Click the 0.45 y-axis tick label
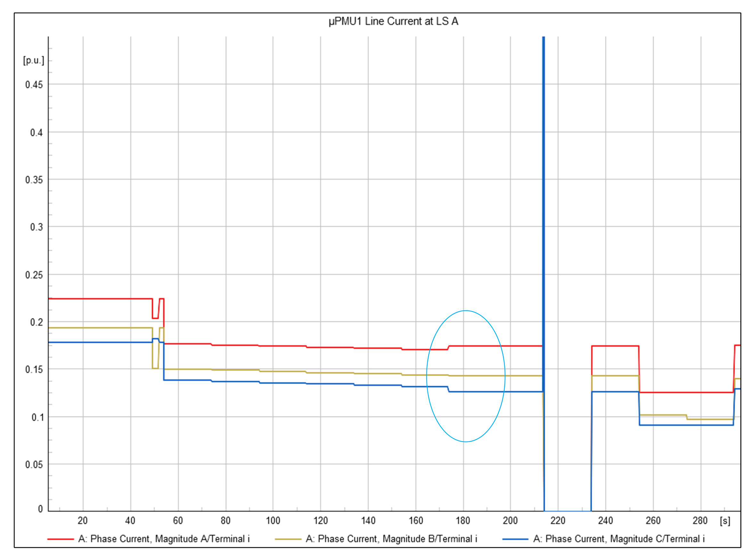The width and height of the screenshot is (752, 560). (34, 85)
